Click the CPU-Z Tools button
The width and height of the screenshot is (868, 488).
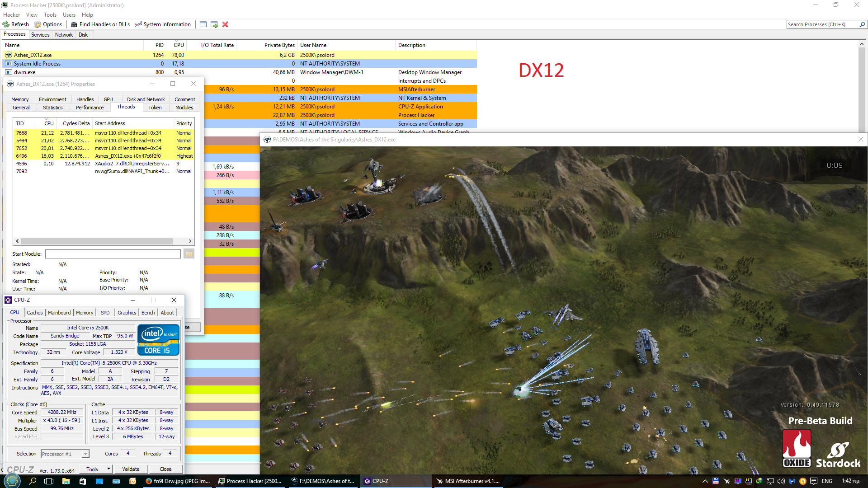pos(92,469)
